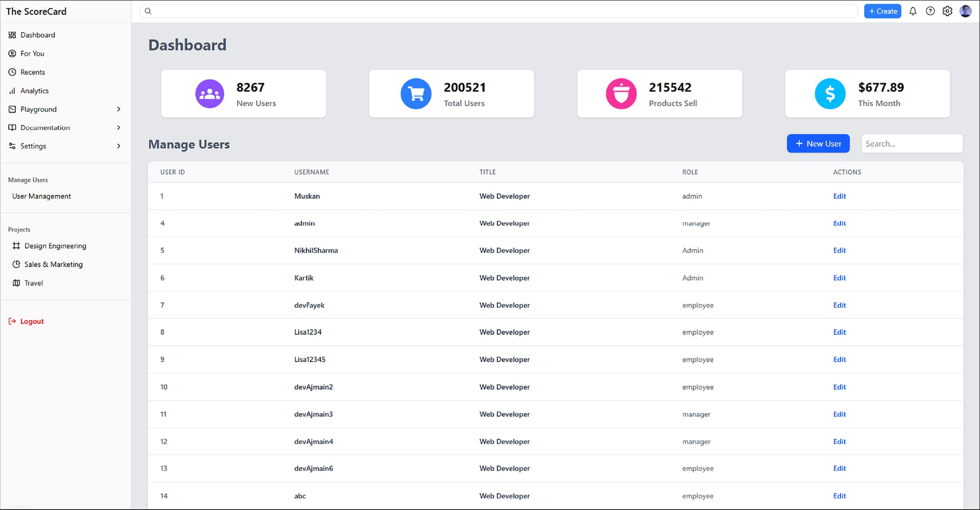Open the Sales & Marketing project
980x510 pixels.
coord(54,264)
